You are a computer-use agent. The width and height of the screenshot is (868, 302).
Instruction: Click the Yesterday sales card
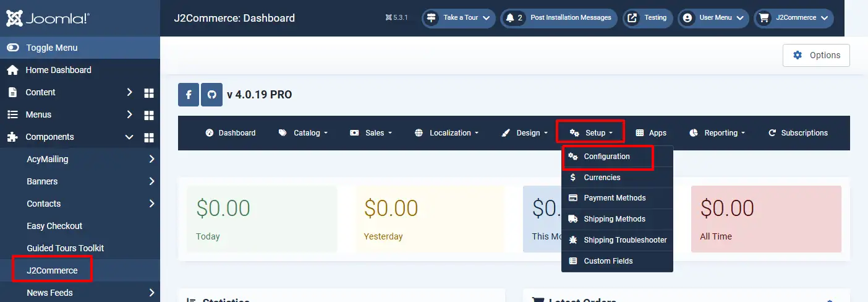[430, 219]
